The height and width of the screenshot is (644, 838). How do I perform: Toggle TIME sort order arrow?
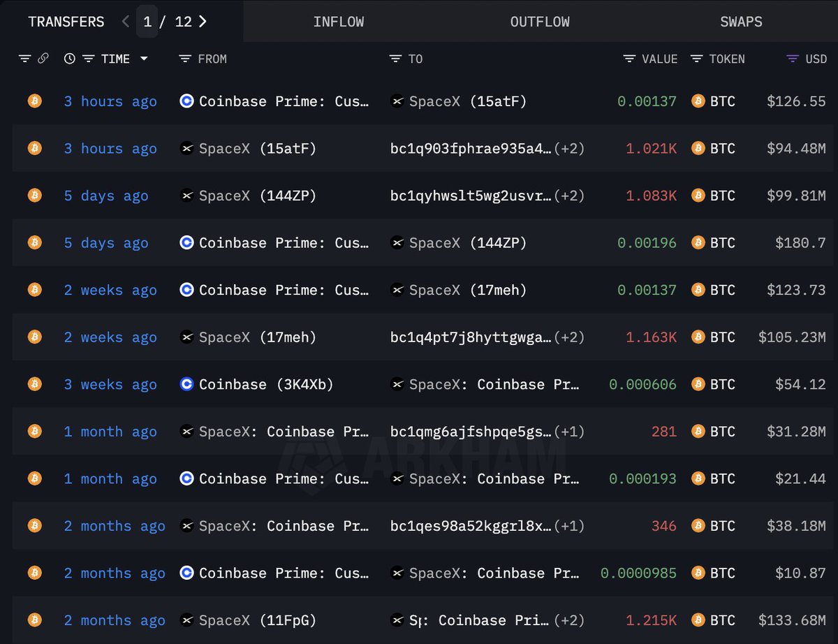coord(144,59)
